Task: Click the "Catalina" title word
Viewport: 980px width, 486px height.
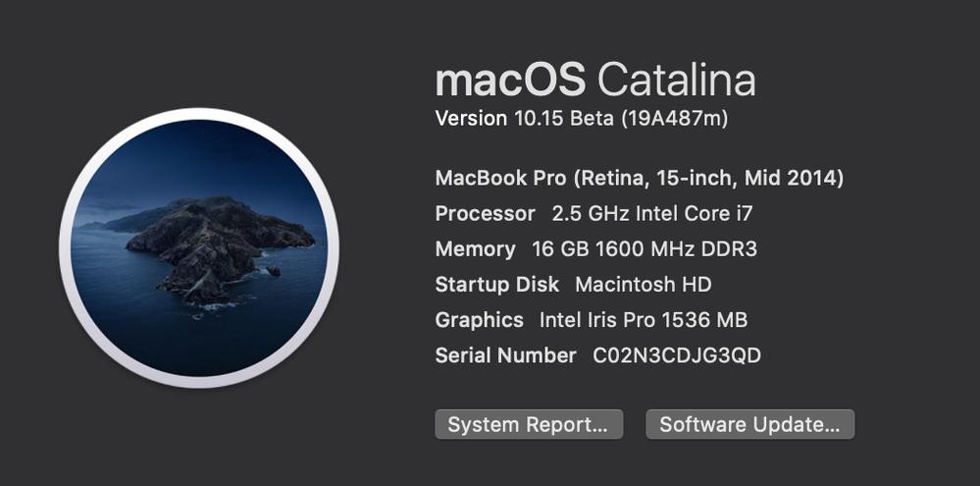Action: tap(677, 80)
